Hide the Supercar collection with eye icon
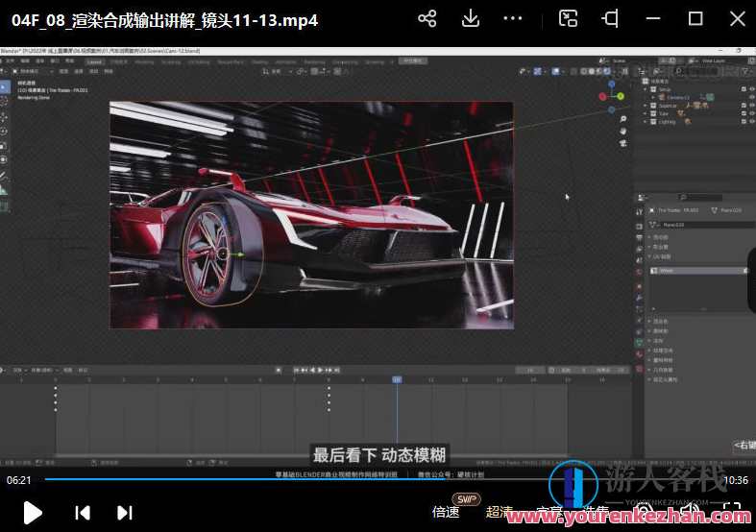 click(751, 106)
